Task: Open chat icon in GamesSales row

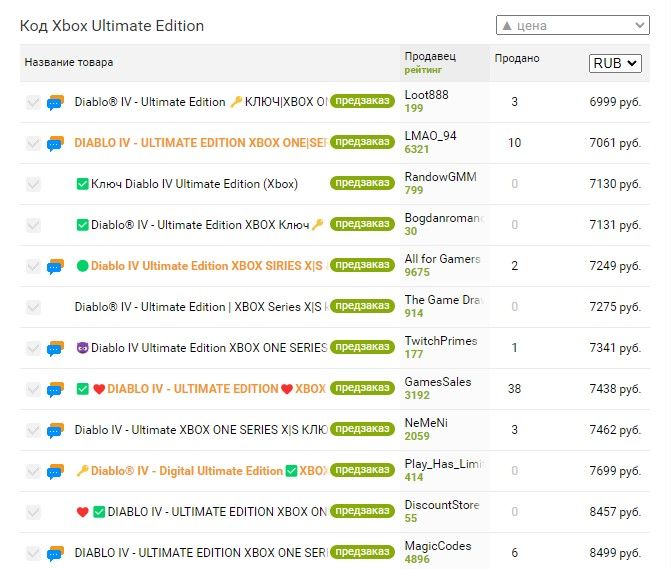Action: [x=55, y=390]
